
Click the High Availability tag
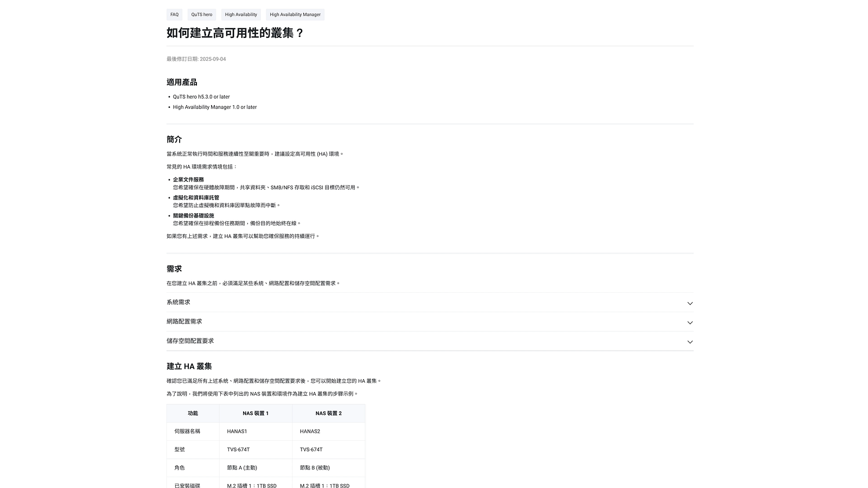click(241, 15)
